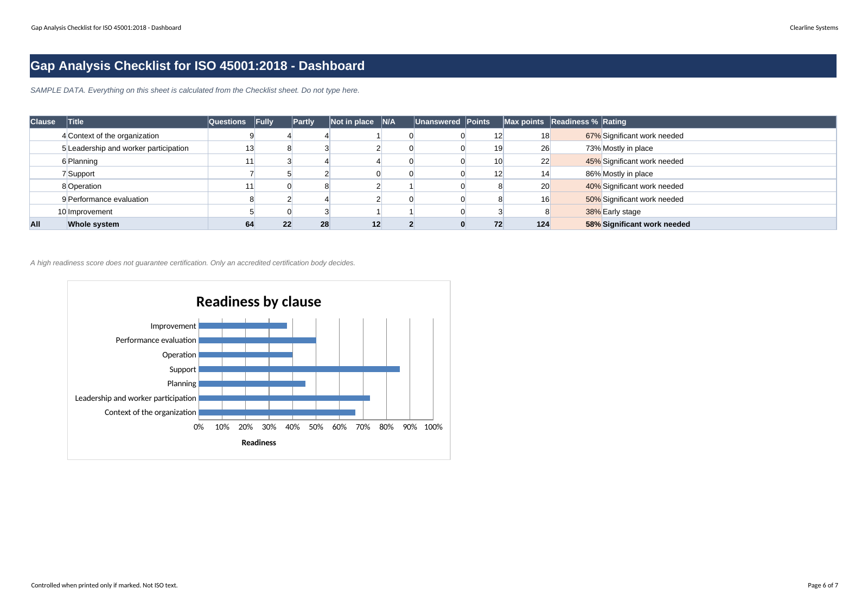868x614 pixels.
Task: Click the 86% readiness cell for Support
Action: coord(576,174)
